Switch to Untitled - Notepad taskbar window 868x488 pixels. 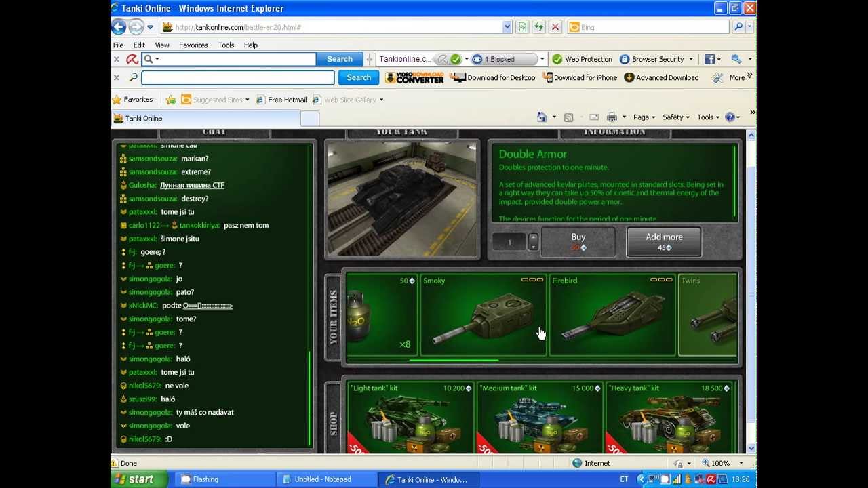click(x=327, y=479)
